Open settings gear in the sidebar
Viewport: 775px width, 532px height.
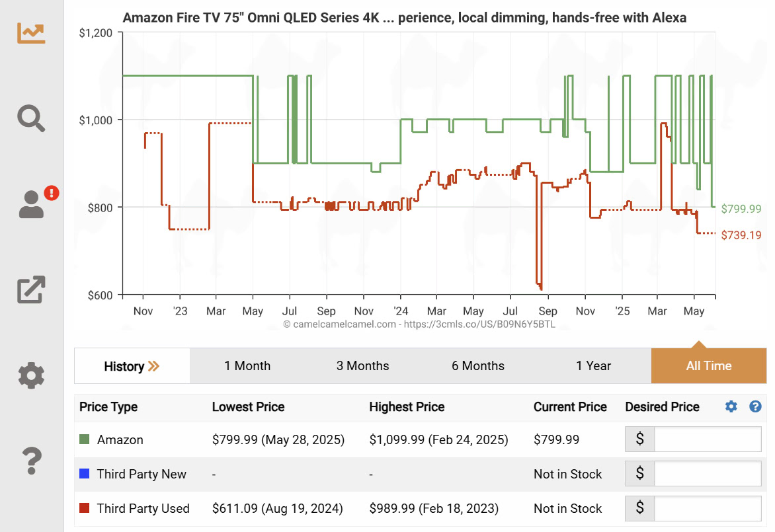click(31, 375)
